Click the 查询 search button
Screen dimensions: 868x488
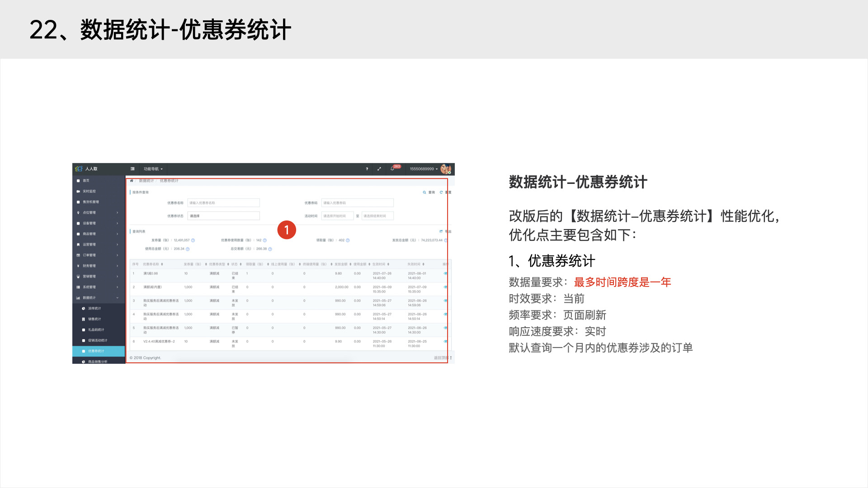point(429,192)
